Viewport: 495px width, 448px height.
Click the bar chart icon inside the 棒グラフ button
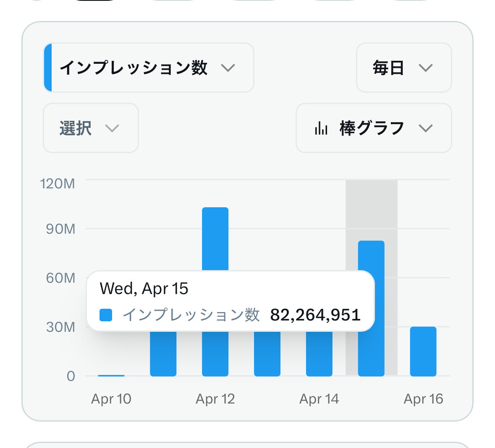pos(321,128)
